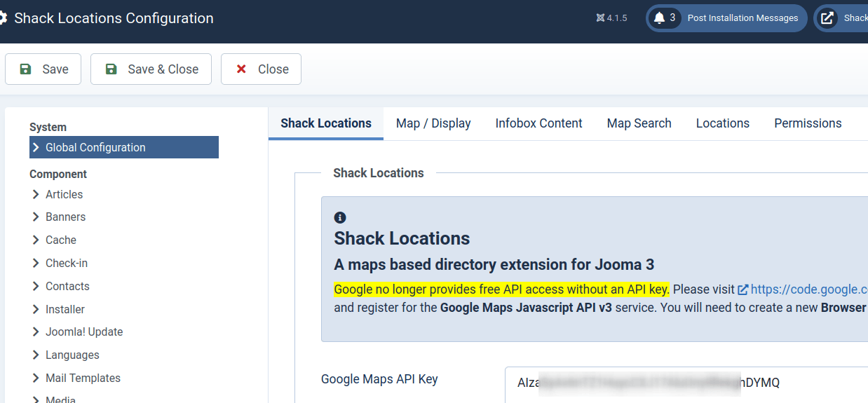Click the Shack Locations fieldset legend

pyautogui.click(x=379, y=173)
